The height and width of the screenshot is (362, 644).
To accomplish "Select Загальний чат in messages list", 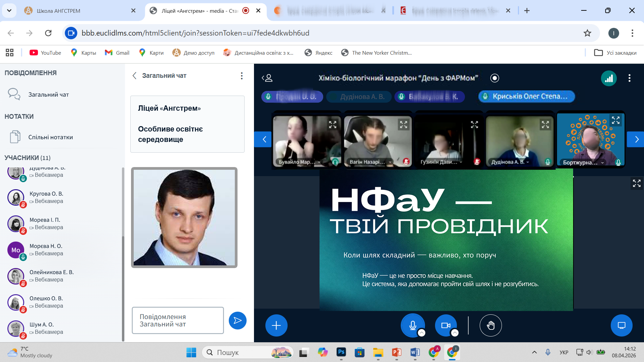I will tap(48, 95).
